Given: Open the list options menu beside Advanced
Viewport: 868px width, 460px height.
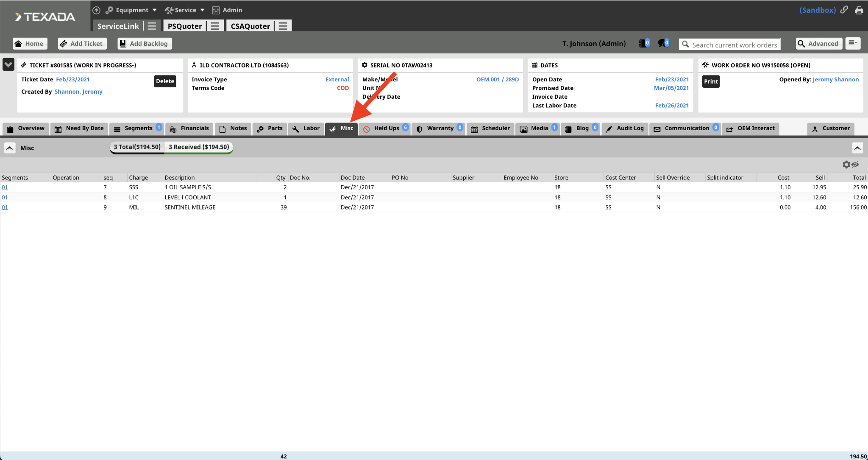Looking at the screenshot, I should coord(853,43).
